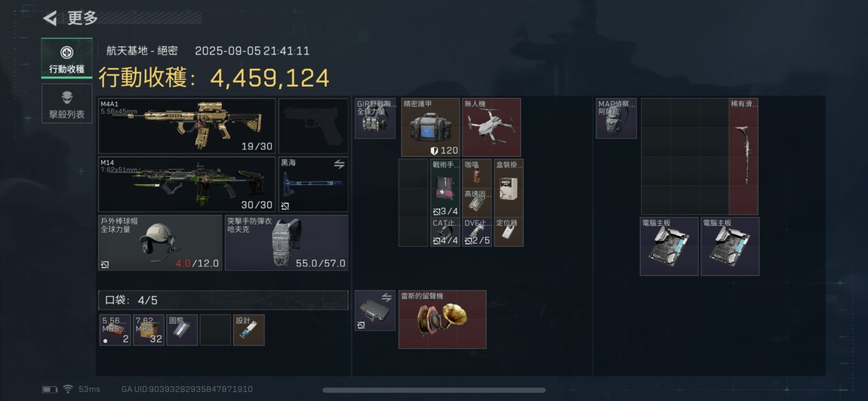Select the M4A1 rifle slot
Viewport: 868px width, 401px height.
pos(186,125)
